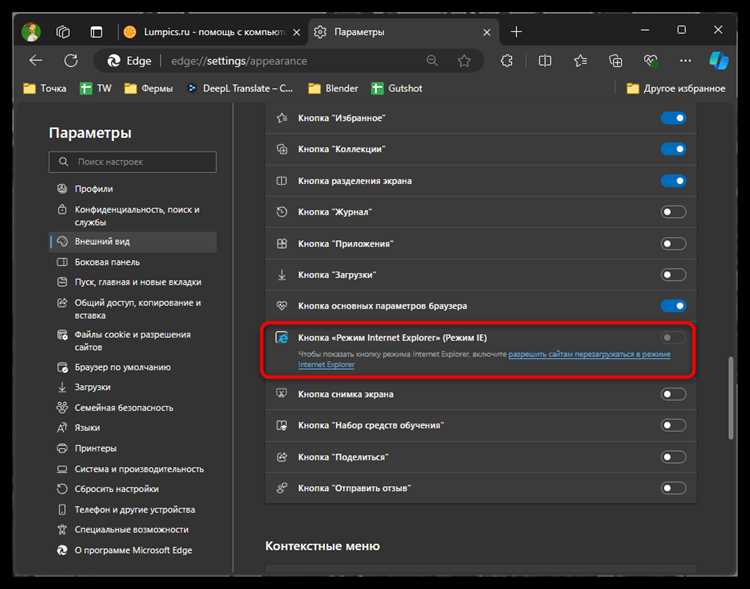Open Другое избранное folder

(676, 89)
